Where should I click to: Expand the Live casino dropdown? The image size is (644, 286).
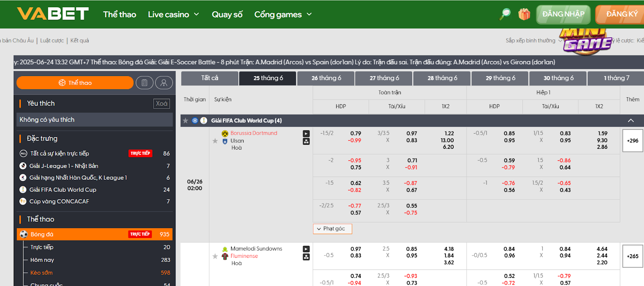coord(173,14)
